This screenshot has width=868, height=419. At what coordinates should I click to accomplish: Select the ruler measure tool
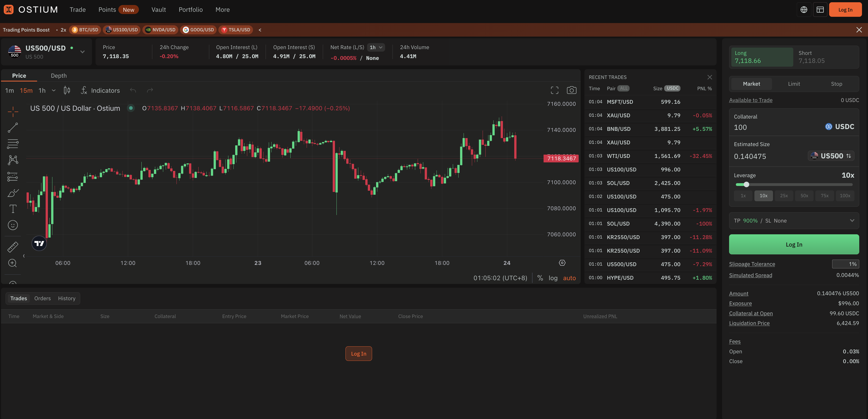(x=13, y=247)
